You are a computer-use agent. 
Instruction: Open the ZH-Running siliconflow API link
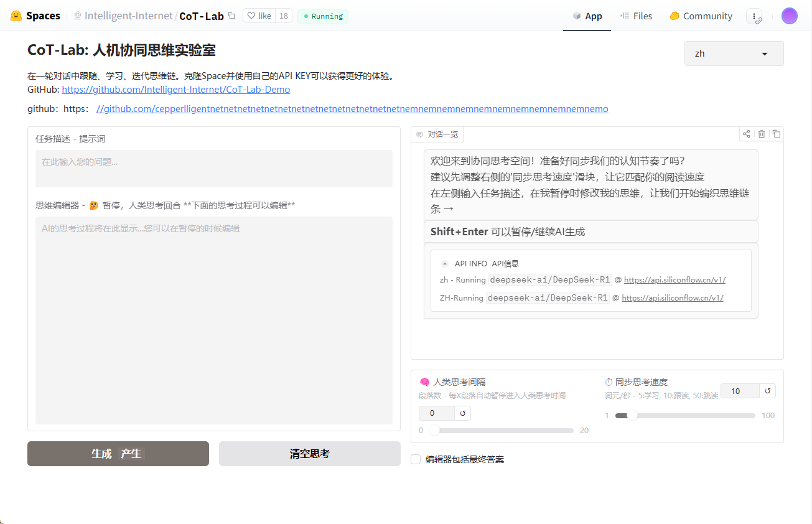(673, 298)
